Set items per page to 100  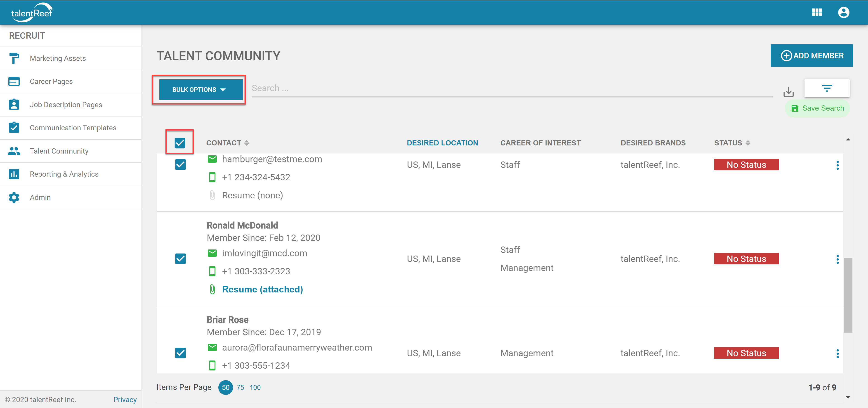255,387
